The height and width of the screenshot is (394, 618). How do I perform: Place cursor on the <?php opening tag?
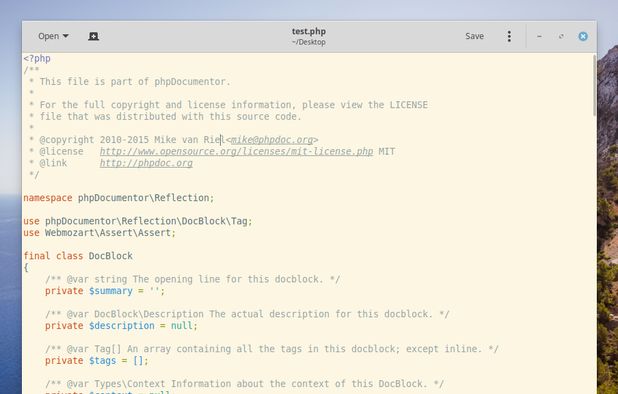pos(37,59)
